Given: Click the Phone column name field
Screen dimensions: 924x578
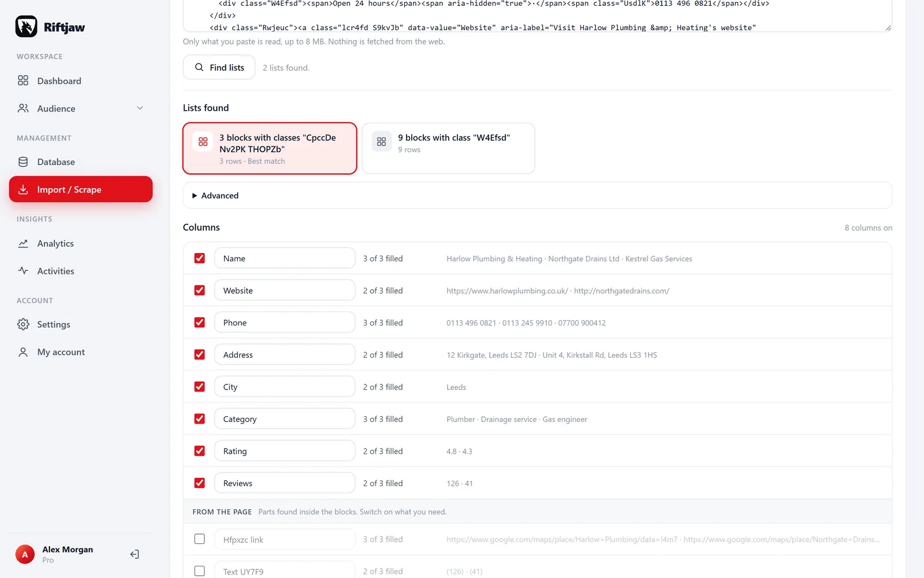Looking at the screenshot, I should tap(285, 323).
